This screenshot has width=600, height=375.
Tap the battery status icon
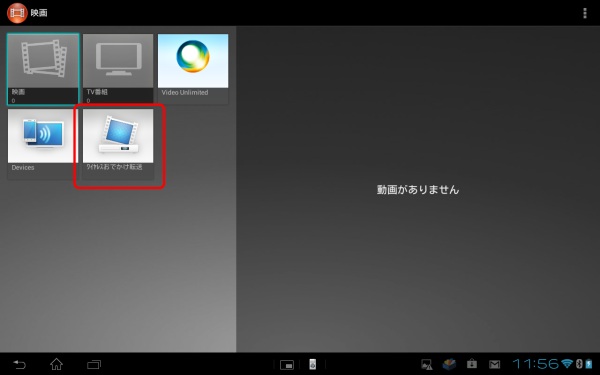(589, 364)
